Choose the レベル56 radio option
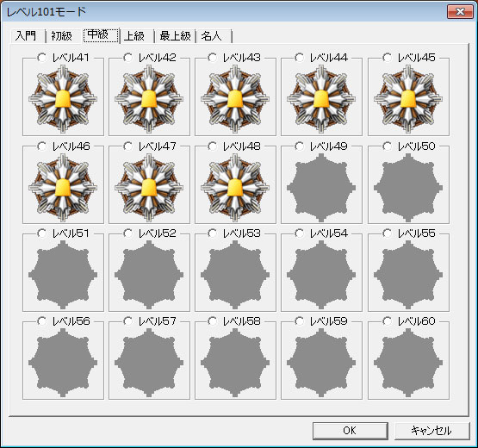Image resolution: width=478 pixels, height=448 pixels. pyautogui.click(x=41, y=321)
